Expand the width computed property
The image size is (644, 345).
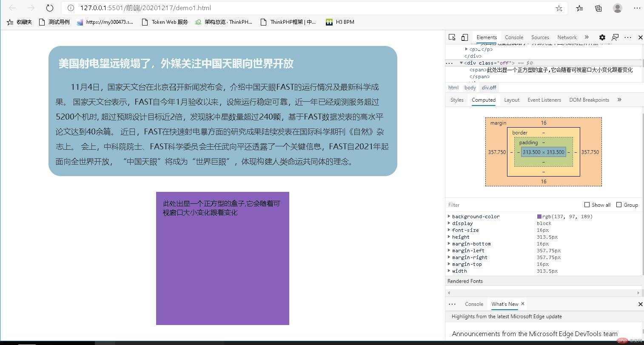[x=449, y=271]
